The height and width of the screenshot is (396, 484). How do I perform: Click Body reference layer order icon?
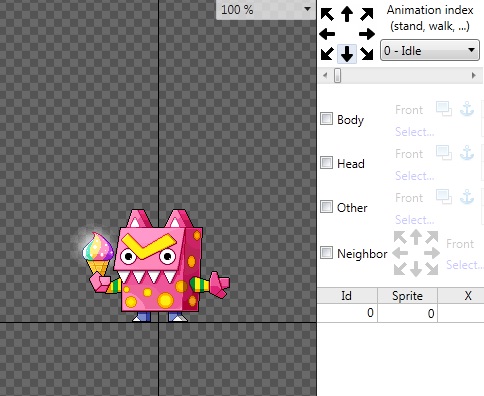tap(444, 109)
